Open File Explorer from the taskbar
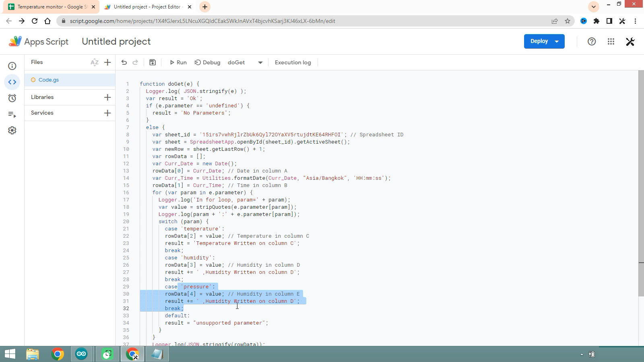 coord(33,354)
